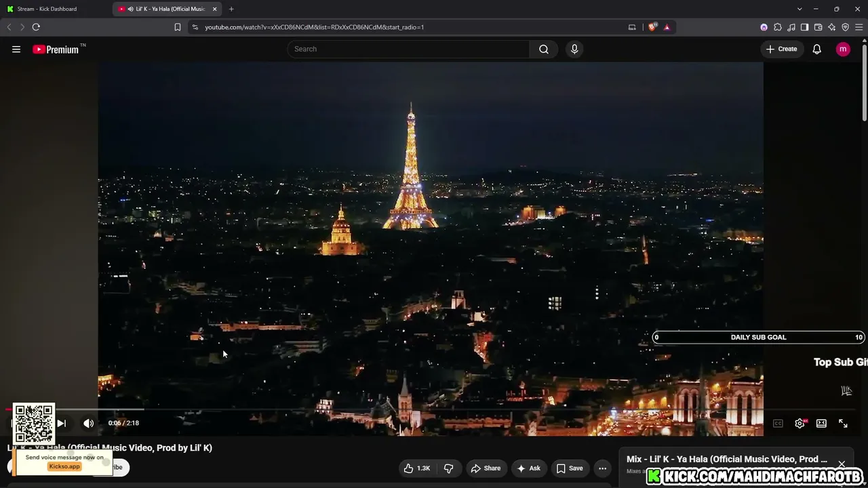The width and height of the screenshot is (868, 488).
Task: Open Brave Wallet
Action: pyautogui.click(x=818, y=27)
